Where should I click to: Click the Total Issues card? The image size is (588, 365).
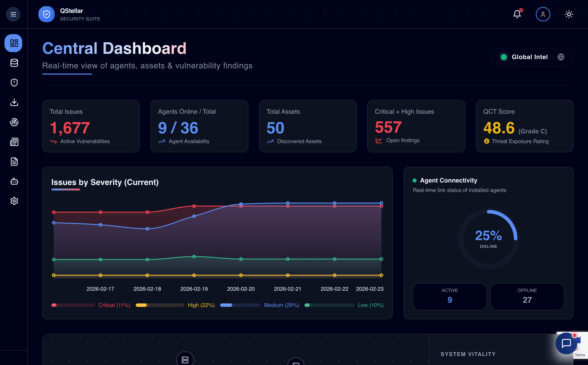(x=91, y=126)
